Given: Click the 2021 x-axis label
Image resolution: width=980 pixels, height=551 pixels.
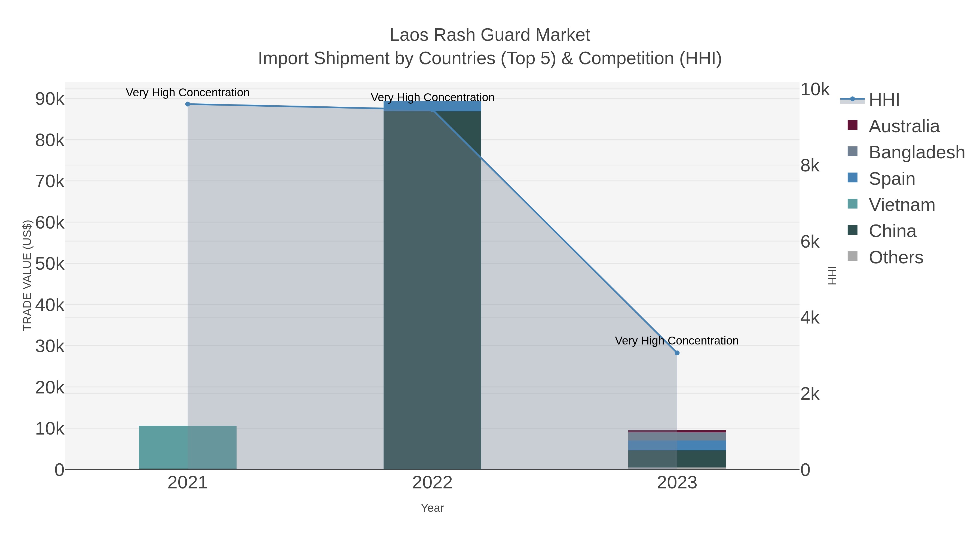Looking at the screenshot, I should point(188,483).
